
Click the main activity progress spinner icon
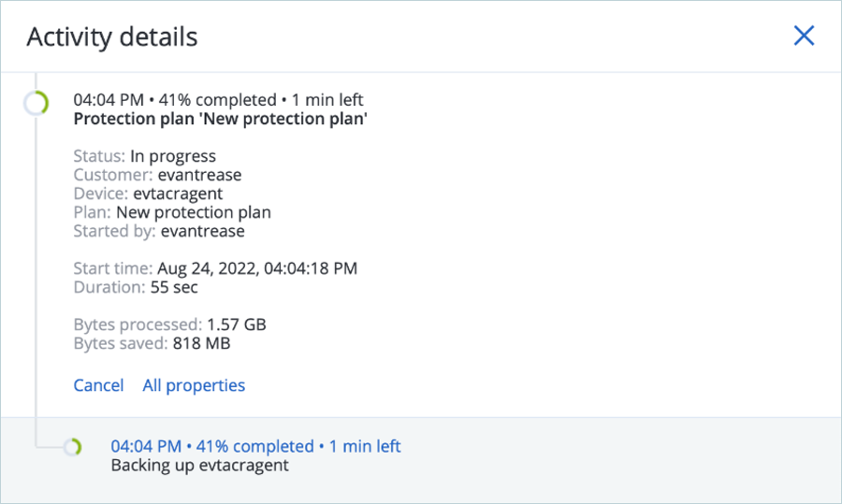(x=36, y=103)
